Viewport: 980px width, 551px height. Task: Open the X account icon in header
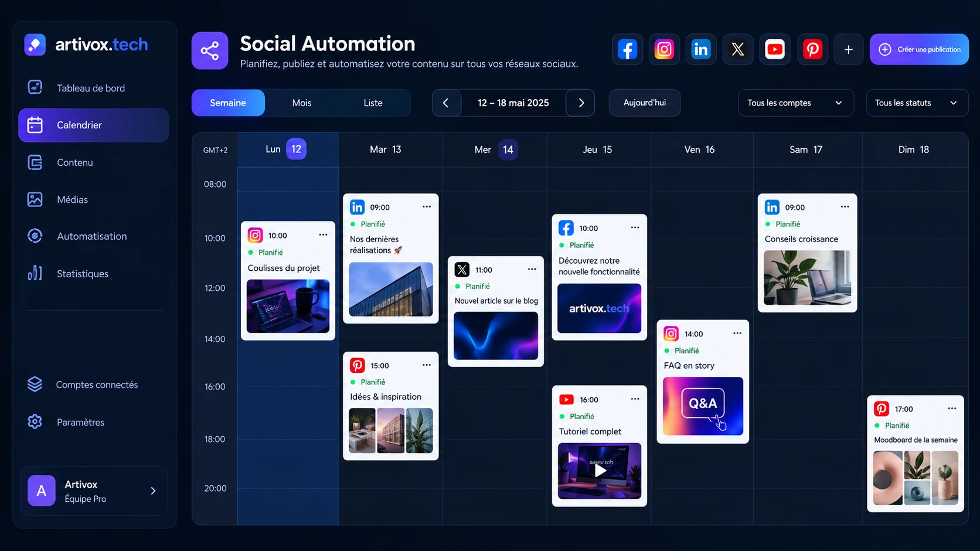pyautogui.click(x=738, y=49)
